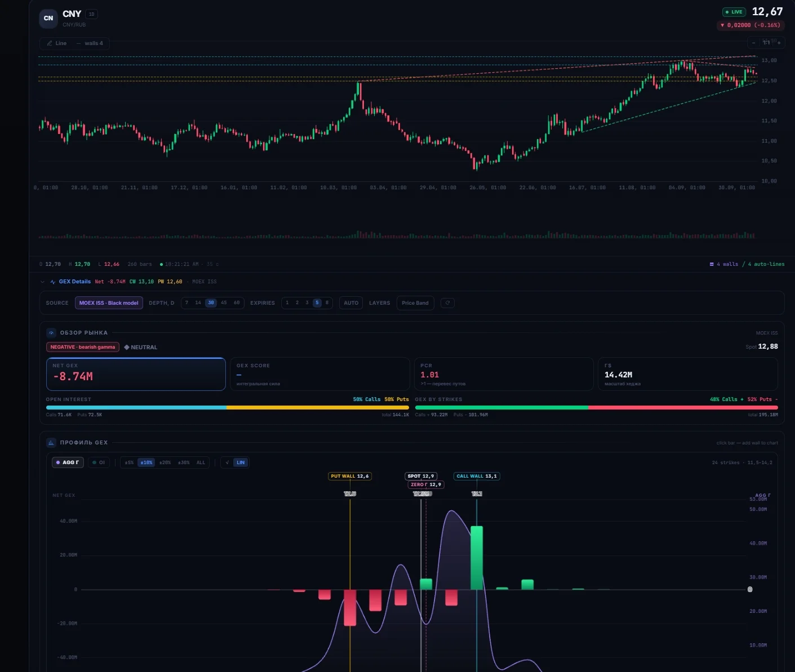Click the CN instrument badge icon
This screenshot has height=672, width=795.
pos(48,18)
